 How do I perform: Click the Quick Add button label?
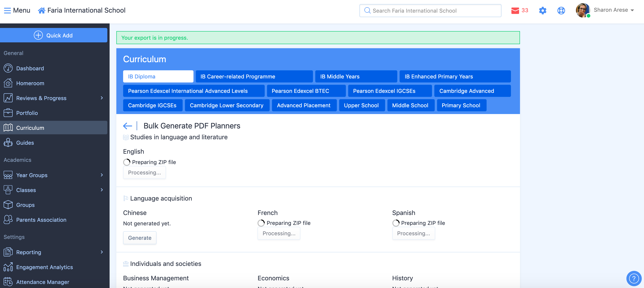(x=60, y=35)
